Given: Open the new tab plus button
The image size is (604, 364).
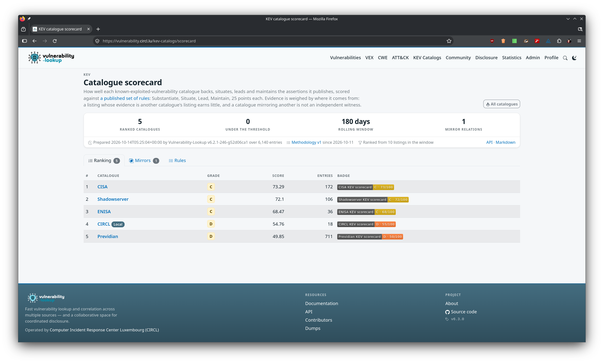Looking at the screenshot, I should 98,29.
